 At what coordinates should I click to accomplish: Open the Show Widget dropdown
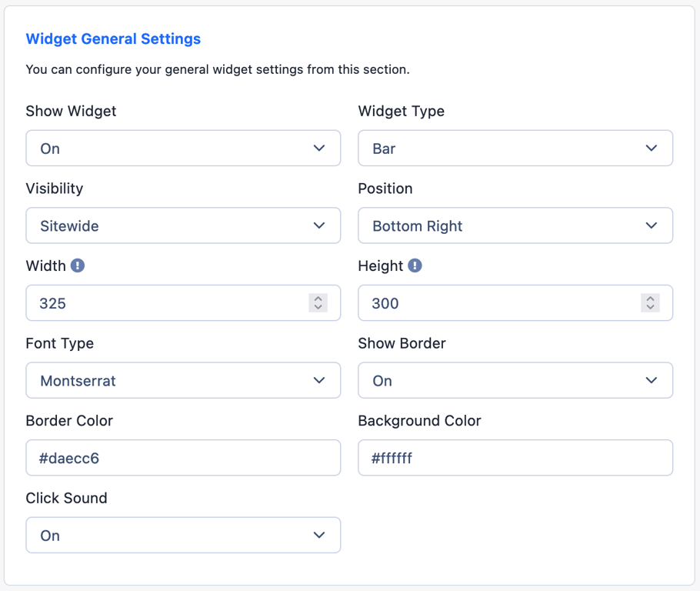tap(183, 149)
